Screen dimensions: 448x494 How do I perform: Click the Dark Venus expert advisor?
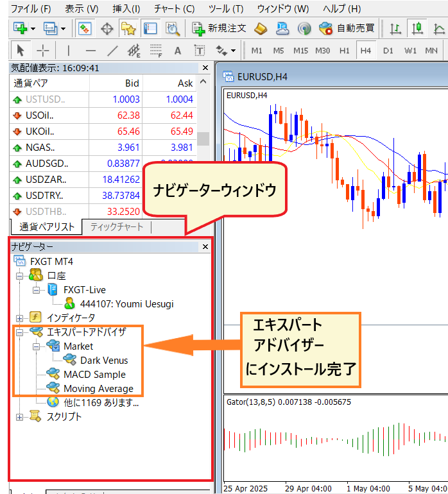click(x=103, y=361)
